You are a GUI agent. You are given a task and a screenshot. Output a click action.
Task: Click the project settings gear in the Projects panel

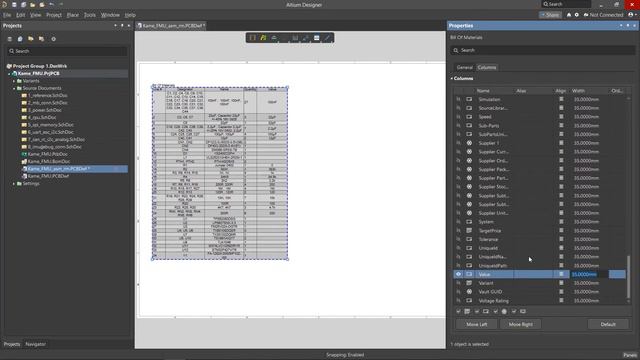click(x=53, y=39)
